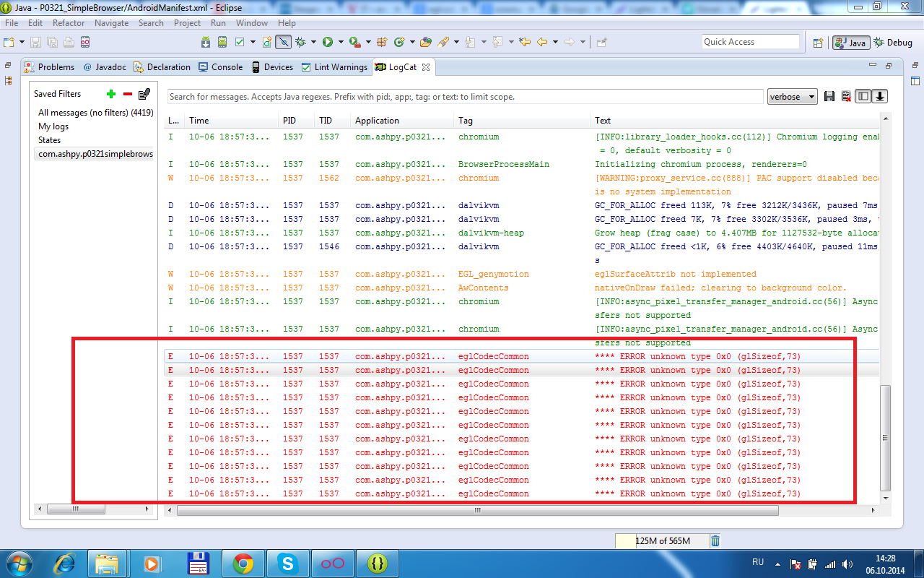Expand the Debug dropdown arrow
924x578 pixels.
point(313,42)
